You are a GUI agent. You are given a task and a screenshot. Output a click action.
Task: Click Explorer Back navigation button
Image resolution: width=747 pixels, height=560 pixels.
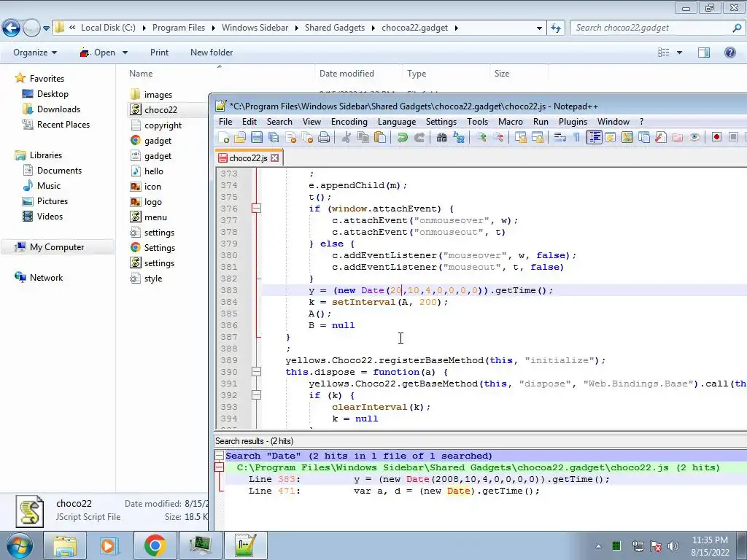tap(12, 28)
